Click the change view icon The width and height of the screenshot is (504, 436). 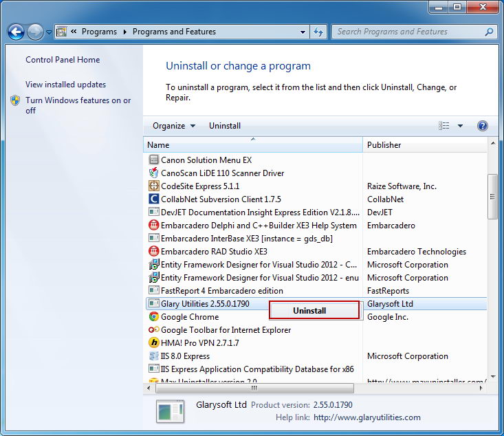tap(444, 126)
